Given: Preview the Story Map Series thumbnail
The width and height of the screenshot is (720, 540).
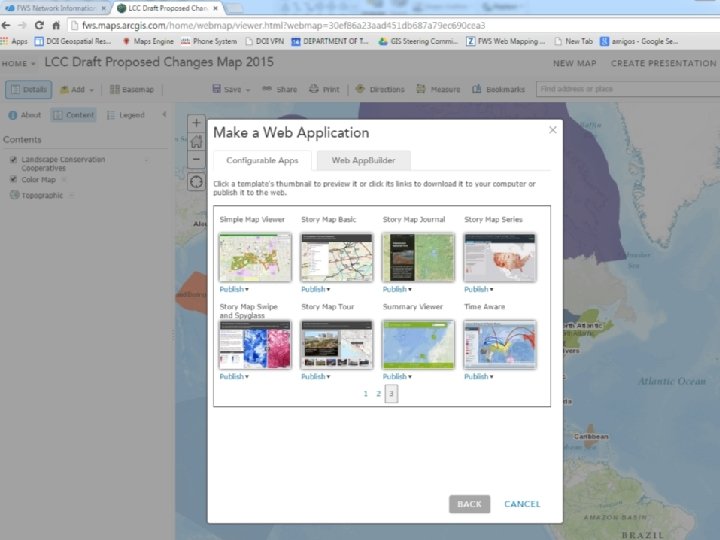Looking at the screenshot, I should (500, 257).
